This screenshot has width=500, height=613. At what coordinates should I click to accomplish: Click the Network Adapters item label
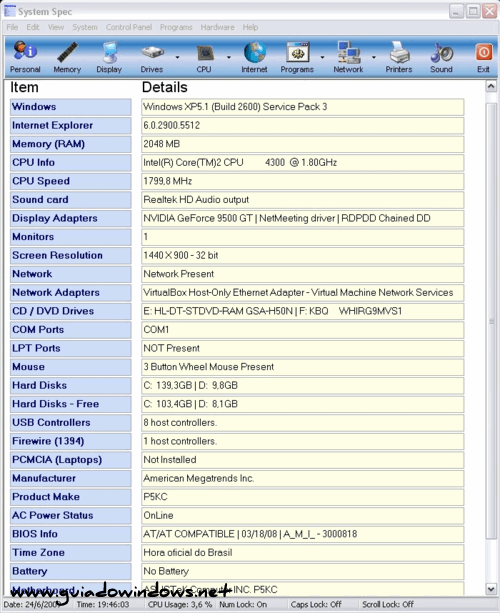[71, 293]
